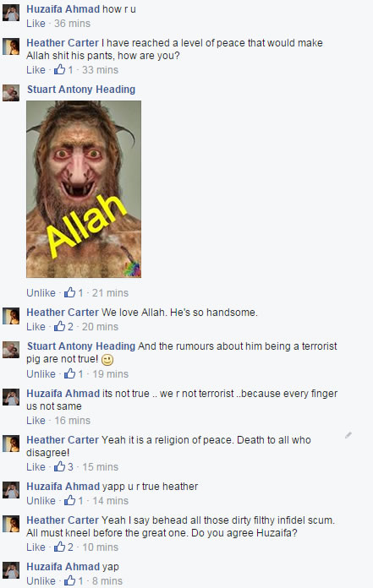Screen dimensions: 373x588
Task: Open the likes icon showing 3 beside 15 mins
Action: [59, 466]
